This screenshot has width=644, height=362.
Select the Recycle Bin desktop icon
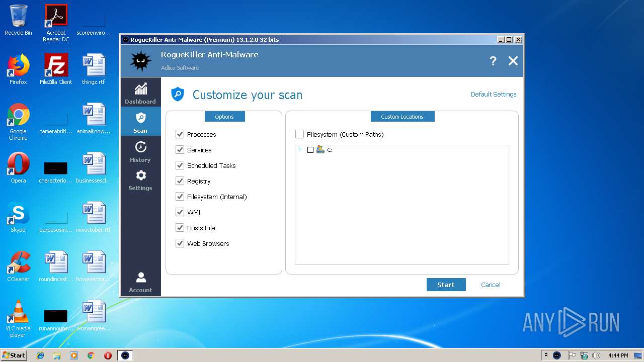18,20
